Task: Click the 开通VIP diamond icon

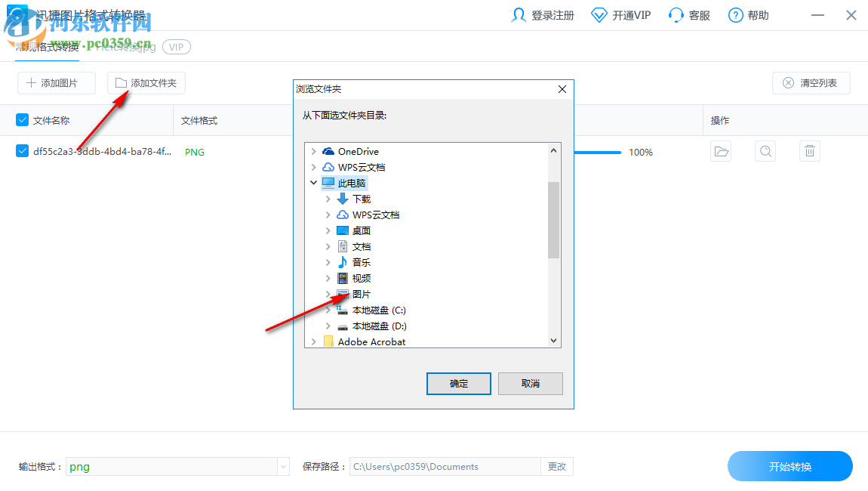Action: tap(599, 14)
